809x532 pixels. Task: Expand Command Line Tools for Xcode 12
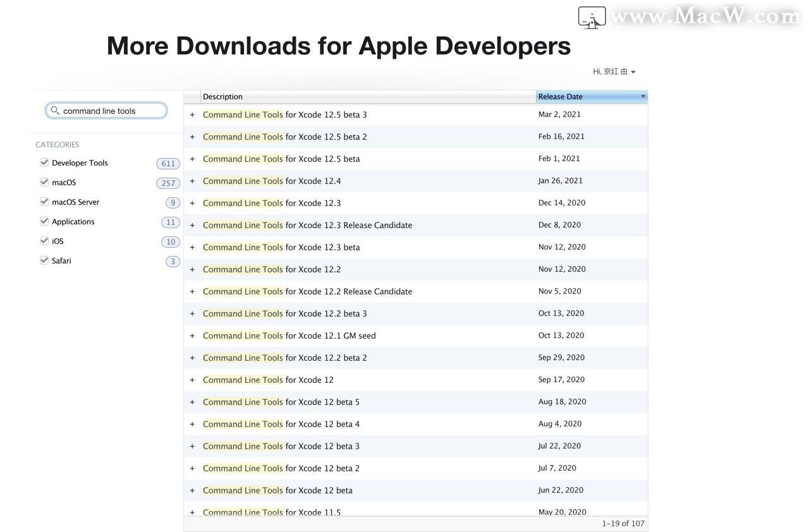(192, 380)
